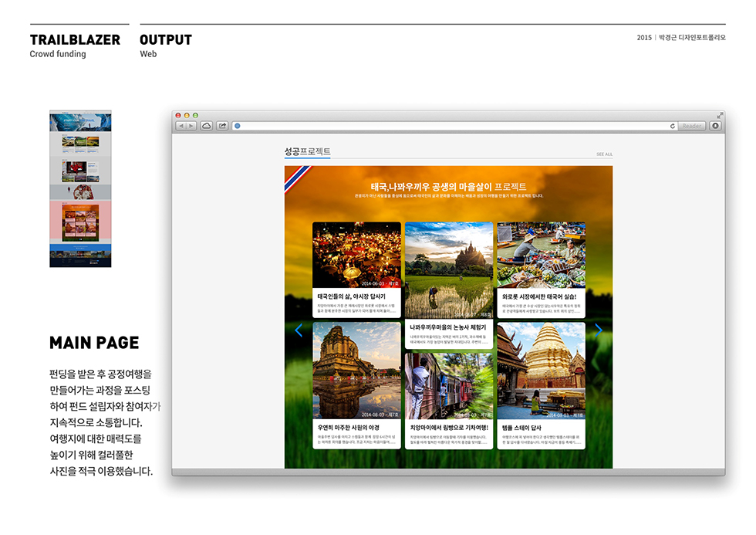Image resolution: width=756 pixels, height=535 pixels.
Task: Open the iCloud tabs cloud icon
Action: pyautogui.click(x=207, y=126)
